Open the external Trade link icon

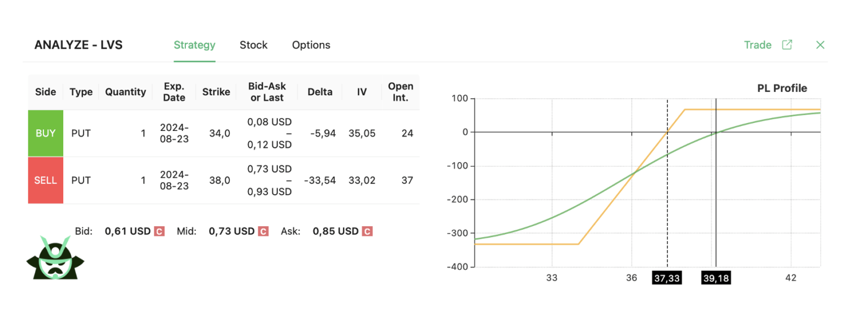[787, 45]
